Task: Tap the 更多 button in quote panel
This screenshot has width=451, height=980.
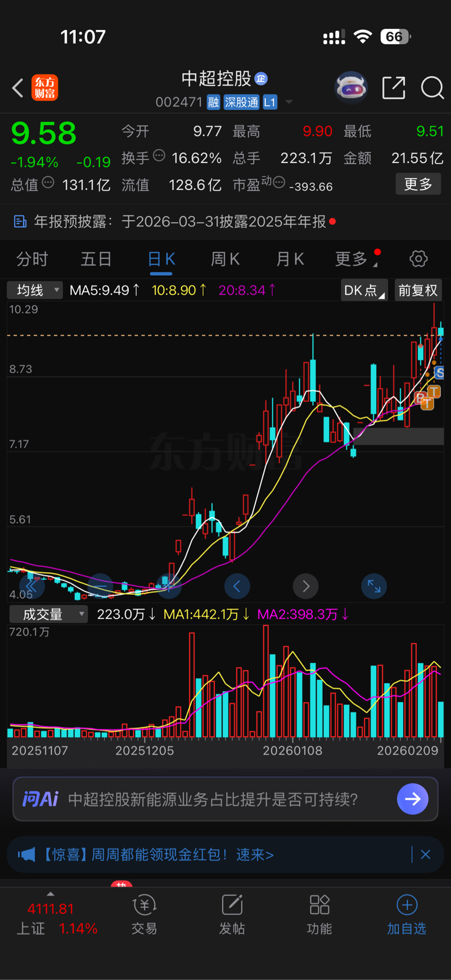Action: pyautogui.click(x=418, y=184)
